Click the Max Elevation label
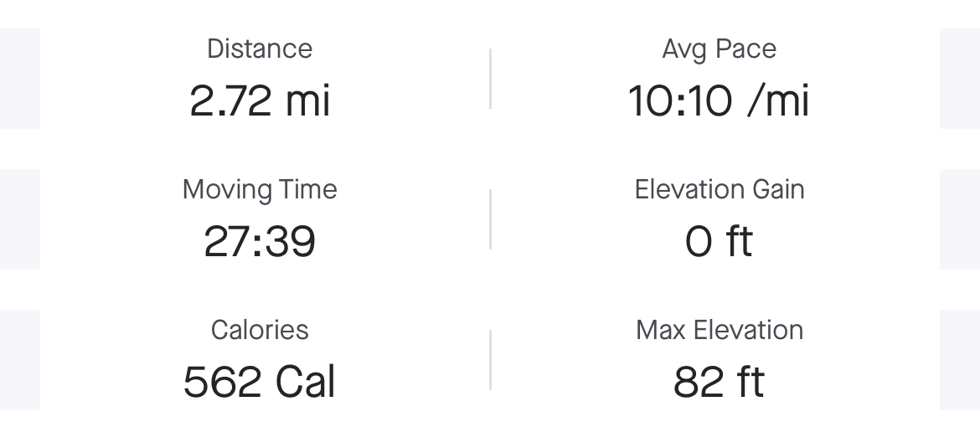The width and height of the screenshot is (980, 427). (720, 330)
